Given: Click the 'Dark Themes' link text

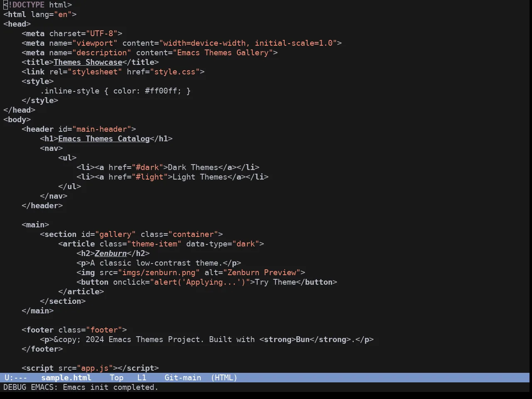Looking at the screenshot, I should pos(193,167).
